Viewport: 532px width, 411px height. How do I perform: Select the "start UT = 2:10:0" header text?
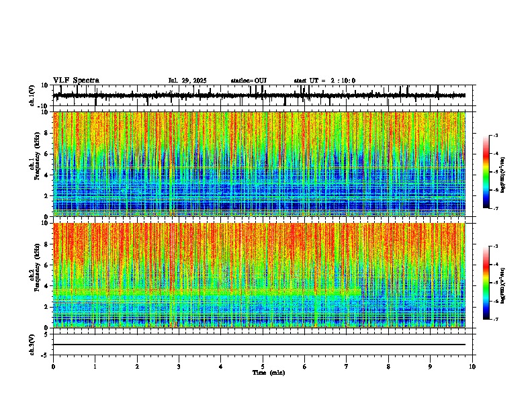[324, 81]
